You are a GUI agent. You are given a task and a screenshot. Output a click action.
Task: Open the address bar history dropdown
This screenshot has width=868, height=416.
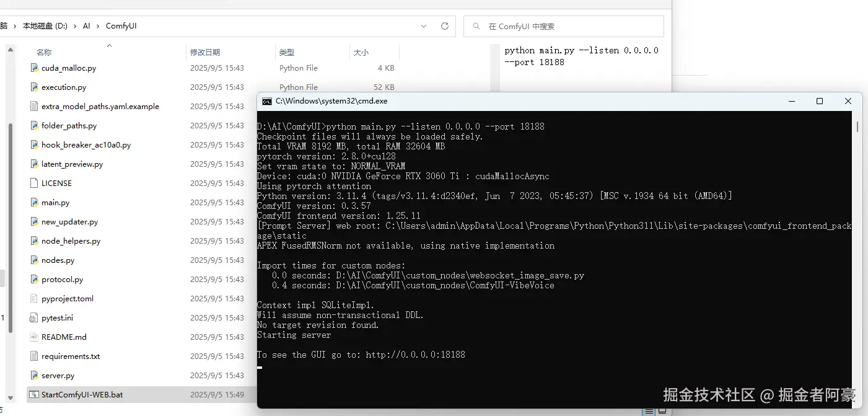[424, 26]
